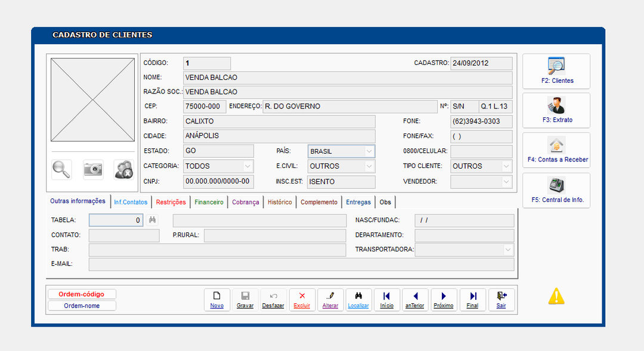Click the binoculars icon next to TABELA
The height and width of the screenshot is (351, 644).
click(x=153, y=220)
